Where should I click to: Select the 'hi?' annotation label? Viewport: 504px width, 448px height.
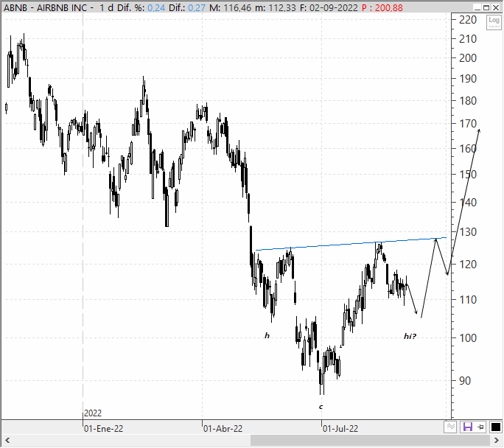[x=410, y=337]
